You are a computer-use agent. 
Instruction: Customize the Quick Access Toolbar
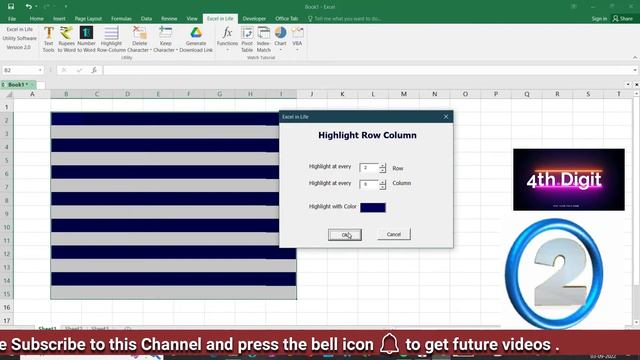(66, 7)
